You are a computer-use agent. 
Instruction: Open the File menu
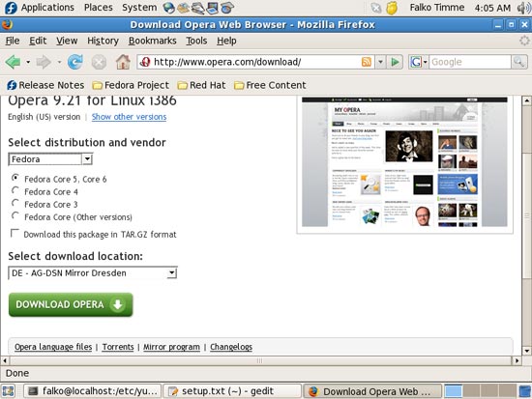pyautogui.click(x=13, y=41)
